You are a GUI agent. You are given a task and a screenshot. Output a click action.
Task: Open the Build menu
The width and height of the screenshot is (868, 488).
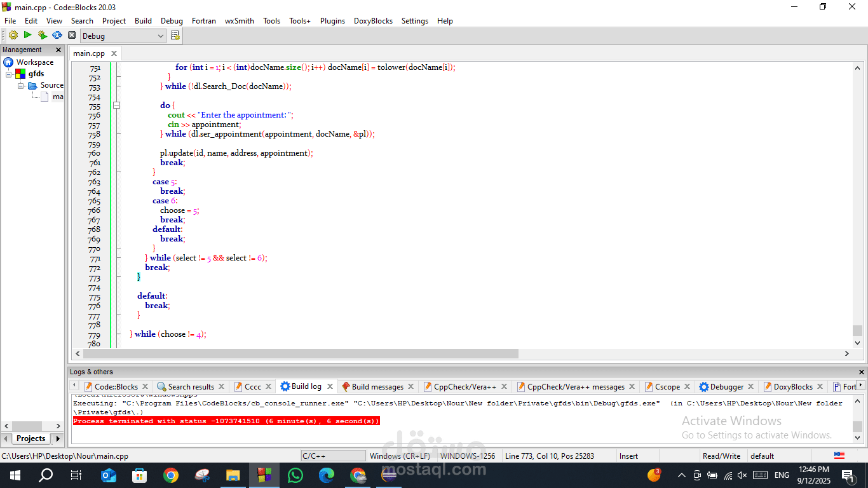(x=144, y=21)
